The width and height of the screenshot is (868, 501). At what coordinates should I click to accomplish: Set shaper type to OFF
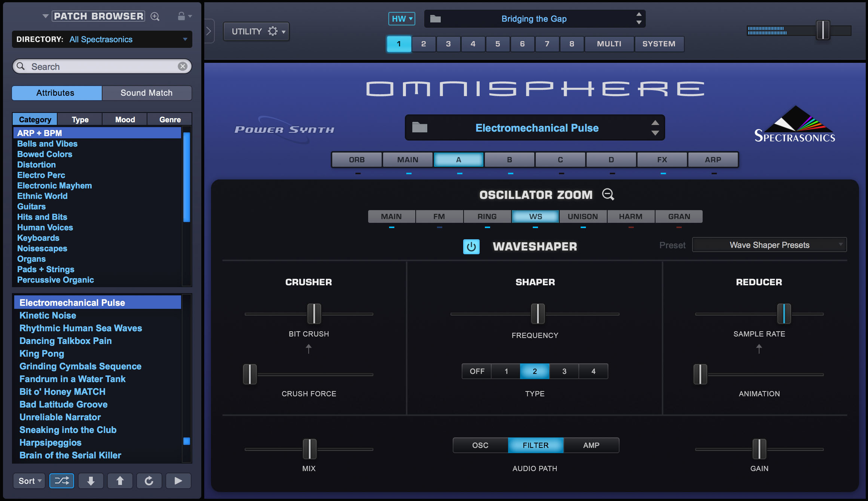[477, 371]
